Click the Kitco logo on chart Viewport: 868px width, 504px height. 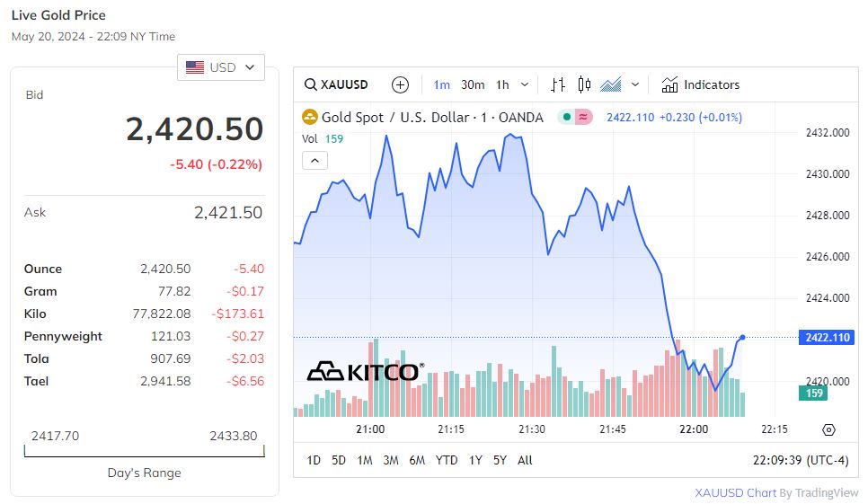click(x=363, y=371)
